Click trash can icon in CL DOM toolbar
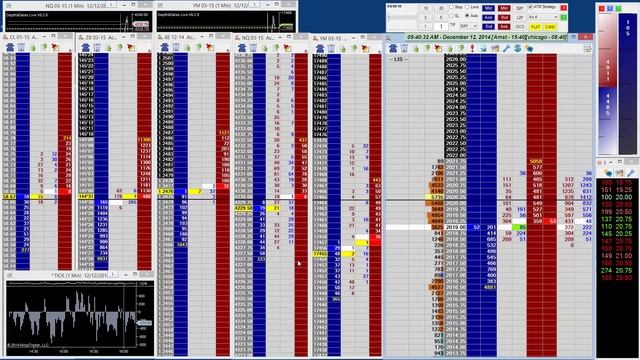The image size is (640, 360). [x=21, y=48]
